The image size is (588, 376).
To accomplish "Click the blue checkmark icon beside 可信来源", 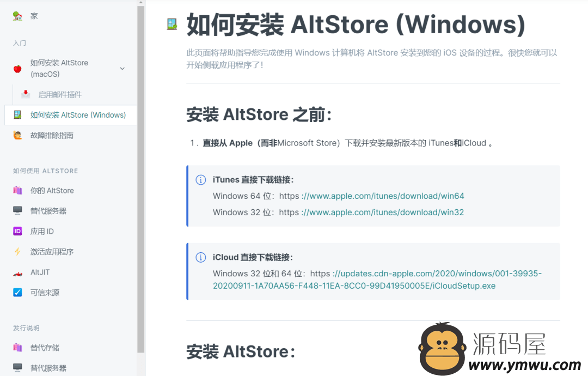I will pos(17,292).
